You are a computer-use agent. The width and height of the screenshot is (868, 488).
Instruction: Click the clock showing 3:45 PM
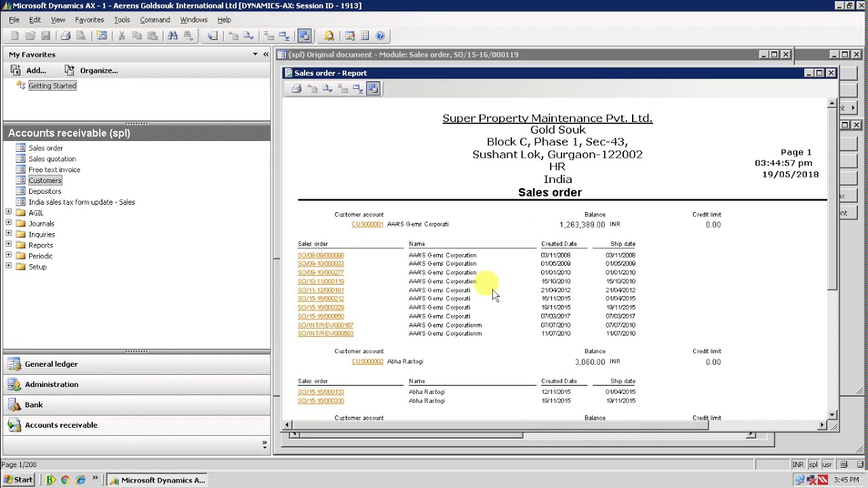coord(846,480)
